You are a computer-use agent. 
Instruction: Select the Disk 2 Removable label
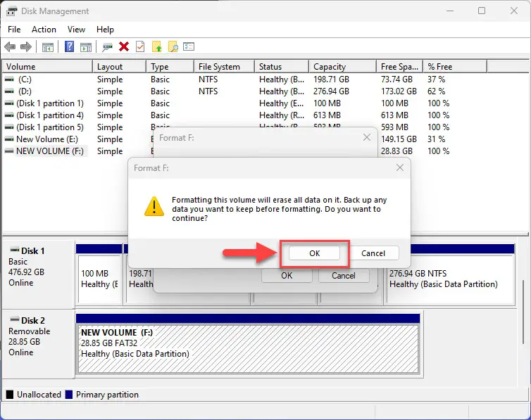pos(30,331)
